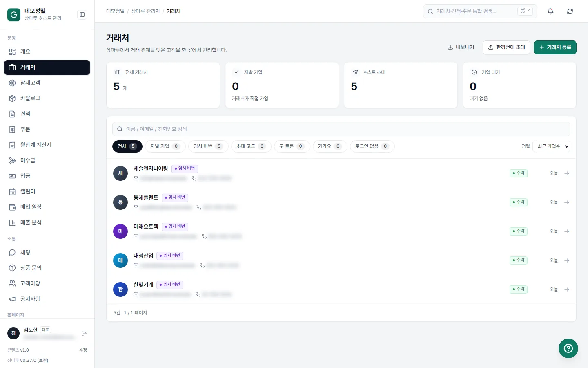Open 캘린더 in sidebar

(47, 192)
